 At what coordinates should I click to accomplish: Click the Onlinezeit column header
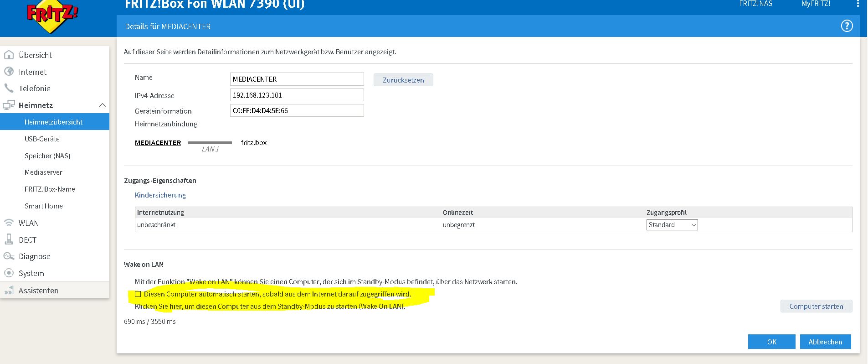coord(458,213)
